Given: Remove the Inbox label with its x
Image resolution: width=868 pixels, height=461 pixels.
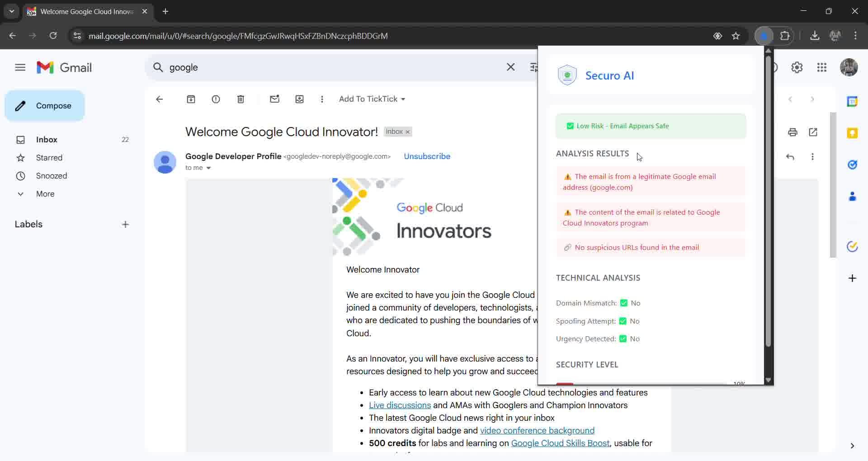Looking at the screenshot, I should click(x=407, y=132).
